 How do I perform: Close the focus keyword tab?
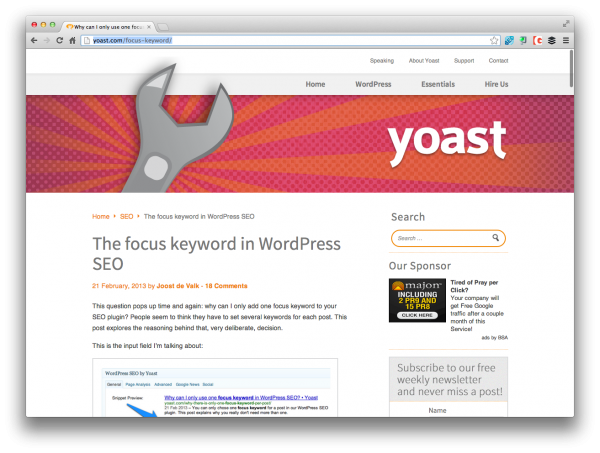(x=149, y=27)
